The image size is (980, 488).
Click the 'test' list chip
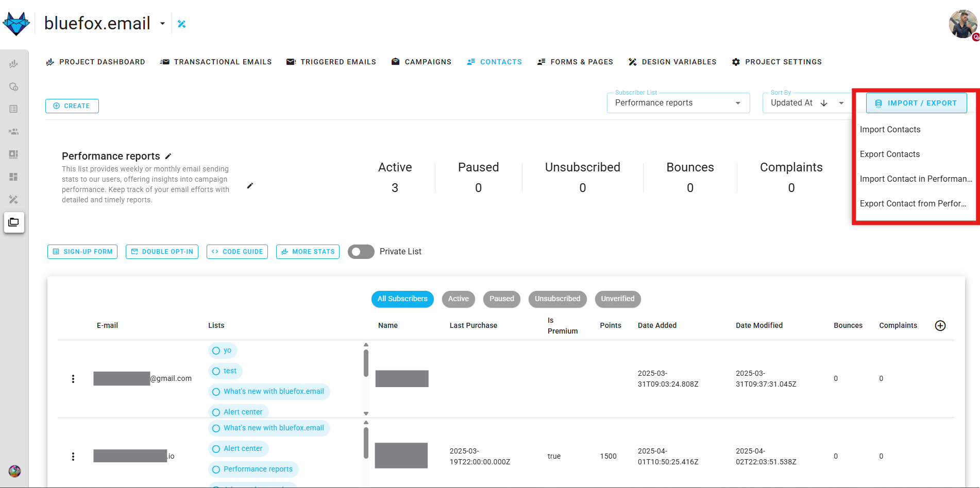[225, 371]
